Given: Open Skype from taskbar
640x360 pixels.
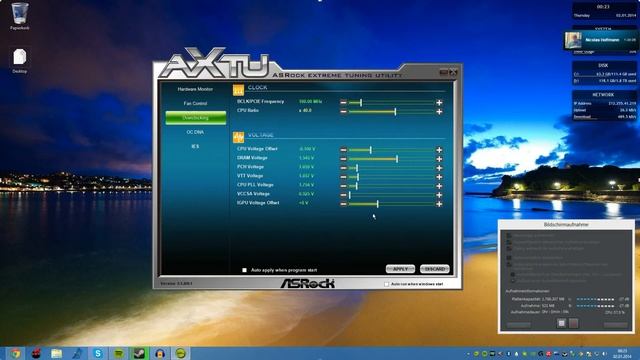Looking at the screenshot, I should click(98, 353).
